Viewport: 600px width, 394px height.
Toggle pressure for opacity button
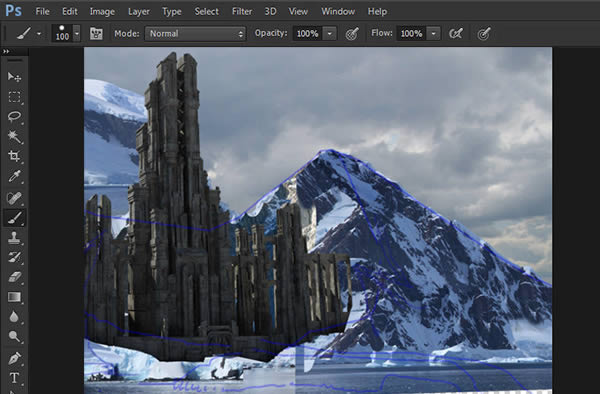(x=352, y=34)
